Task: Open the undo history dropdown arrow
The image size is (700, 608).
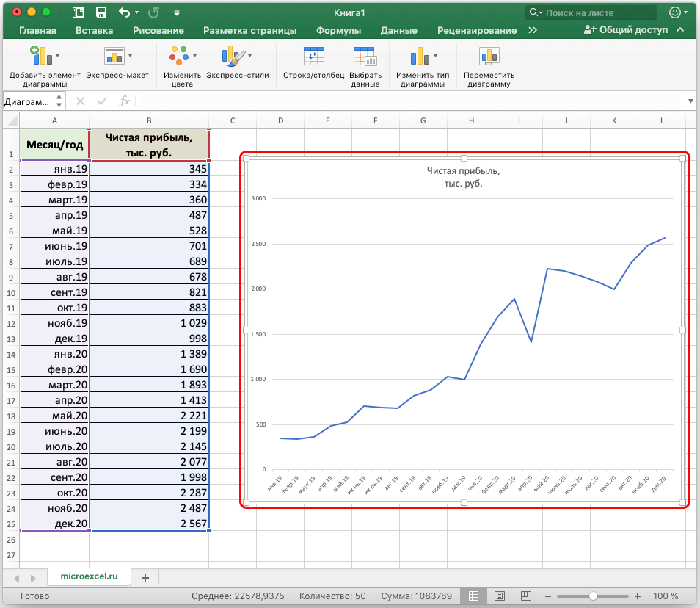Action: 137,13
